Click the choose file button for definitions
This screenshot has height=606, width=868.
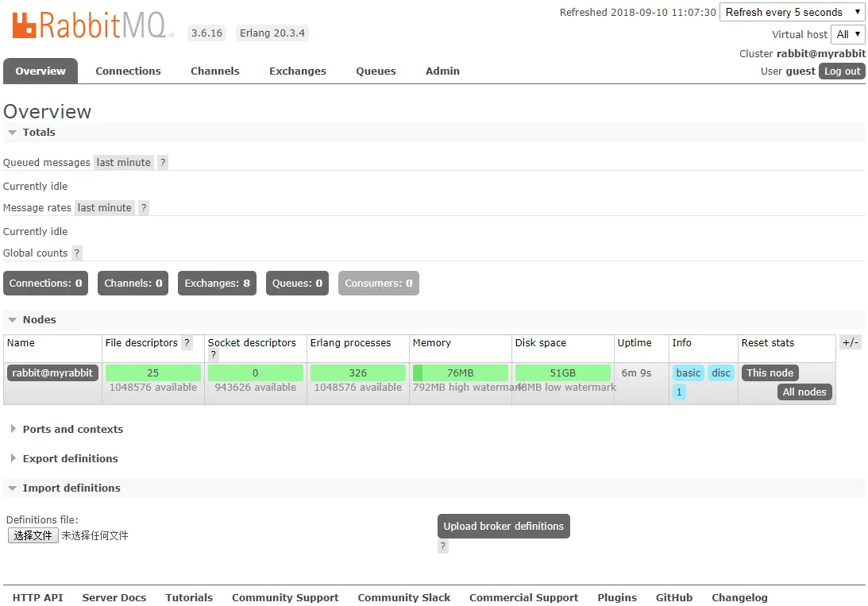coord(33,535)
